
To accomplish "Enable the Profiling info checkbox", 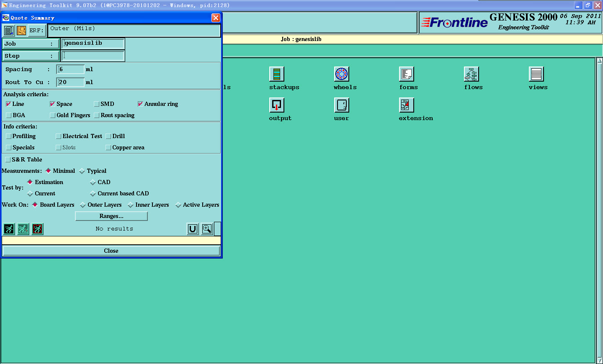I will coord(8,136).
